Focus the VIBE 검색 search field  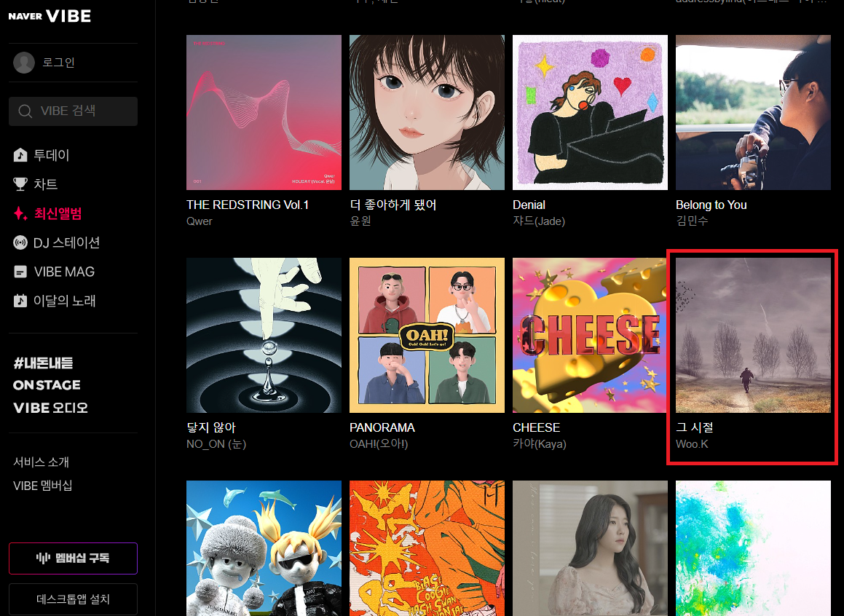(74, 111)
